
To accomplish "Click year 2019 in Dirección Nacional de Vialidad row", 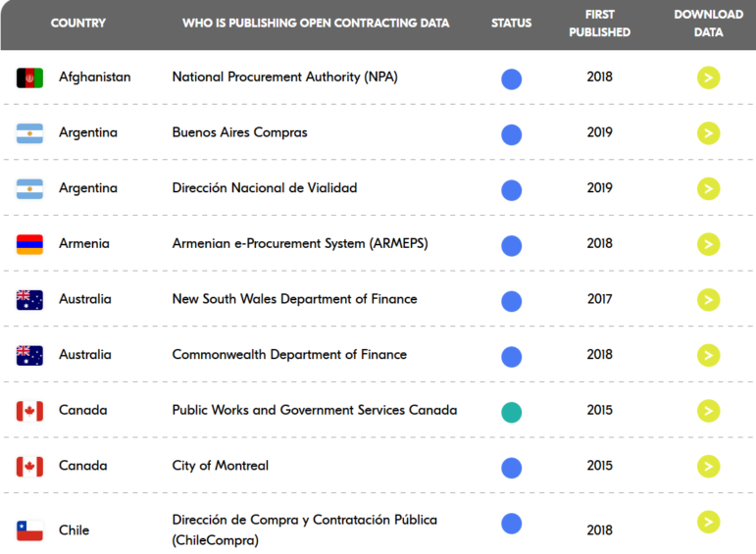I will coord(599,188).
